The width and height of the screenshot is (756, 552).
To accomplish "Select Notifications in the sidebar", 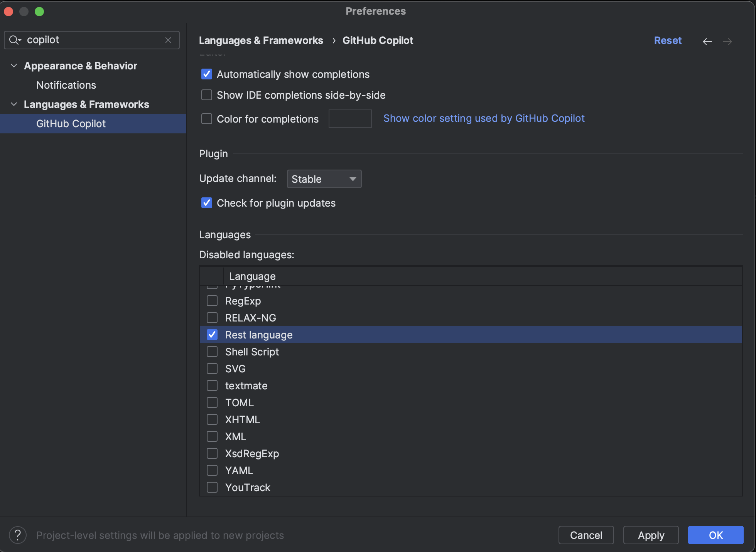I will 66,85.
